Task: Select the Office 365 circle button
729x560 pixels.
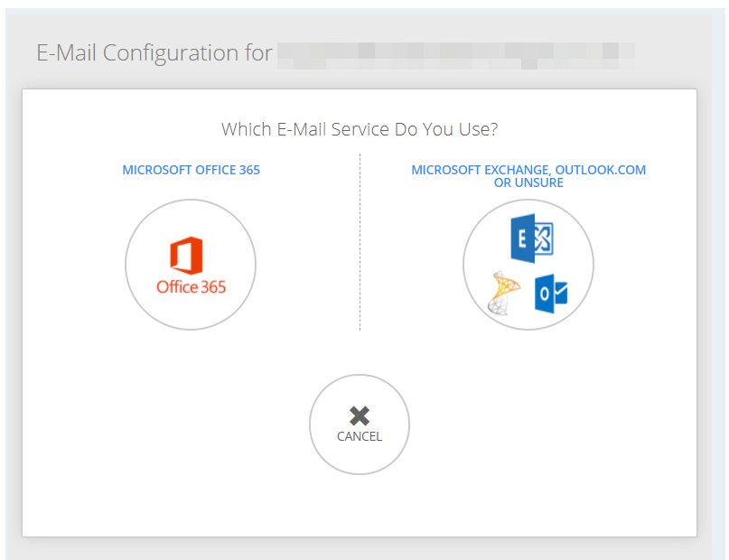Action: 191,265
